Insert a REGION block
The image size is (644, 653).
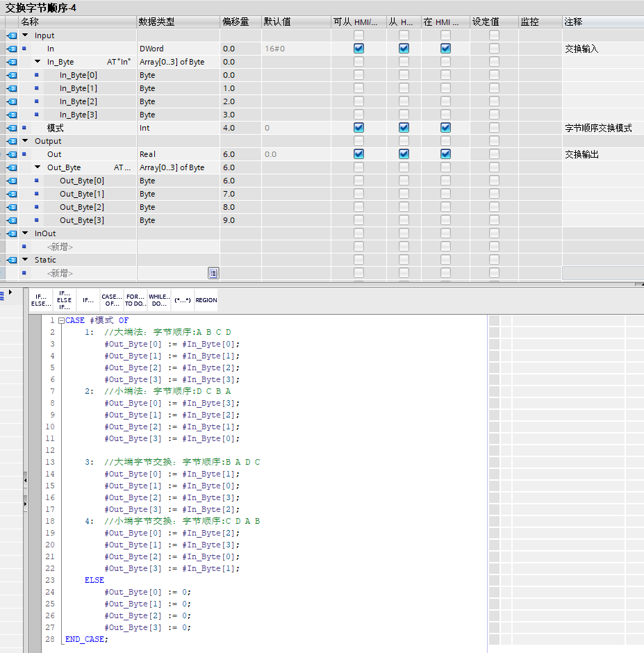pyautogui.click(x=206, y=300)
